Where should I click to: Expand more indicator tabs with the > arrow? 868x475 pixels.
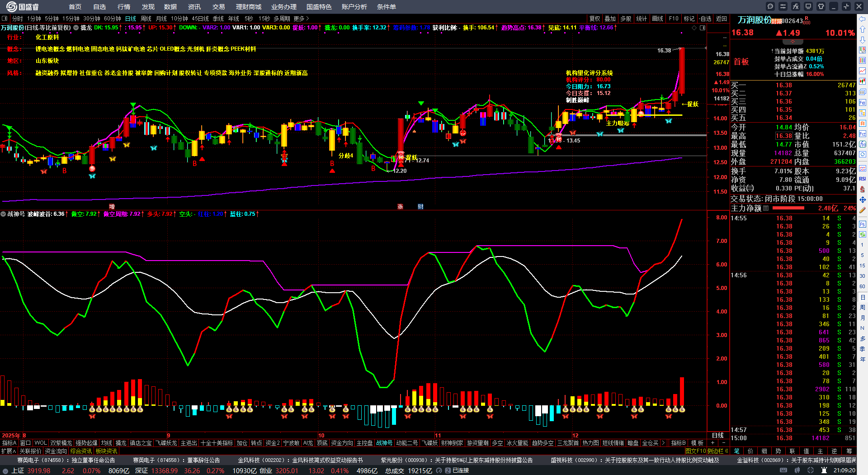click(x=664, y=443)
